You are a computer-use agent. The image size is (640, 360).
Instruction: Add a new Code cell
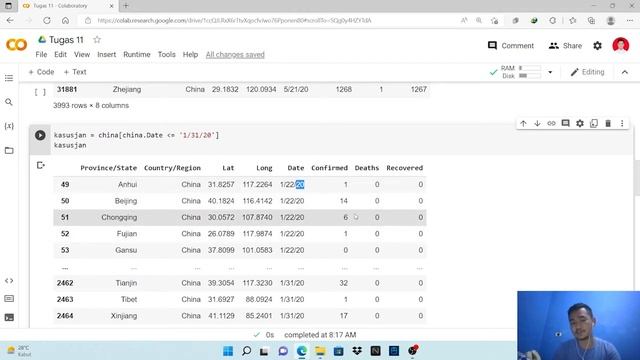(41, 72)
